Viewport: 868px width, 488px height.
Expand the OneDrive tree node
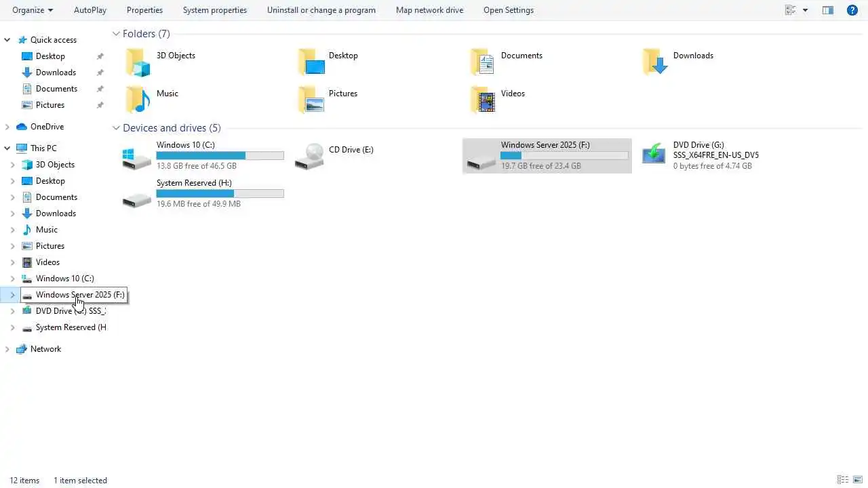tap(7, 127)
